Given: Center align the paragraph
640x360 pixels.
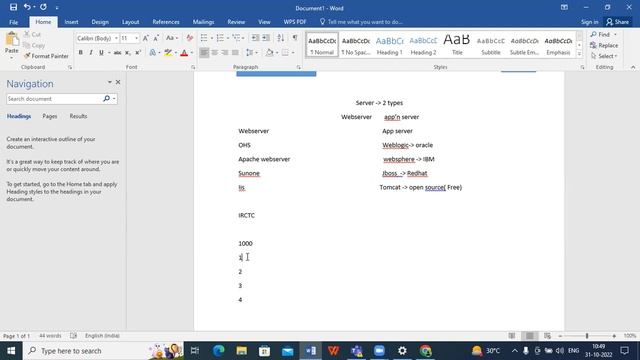Looking at the screenshot, I should tap(214, 53).
